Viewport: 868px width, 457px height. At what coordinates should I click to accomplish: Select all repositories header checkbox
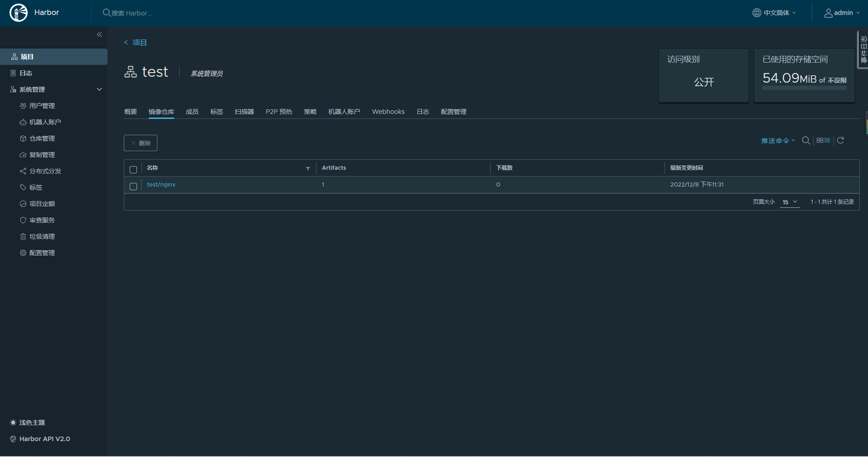[x=133, y=169]
